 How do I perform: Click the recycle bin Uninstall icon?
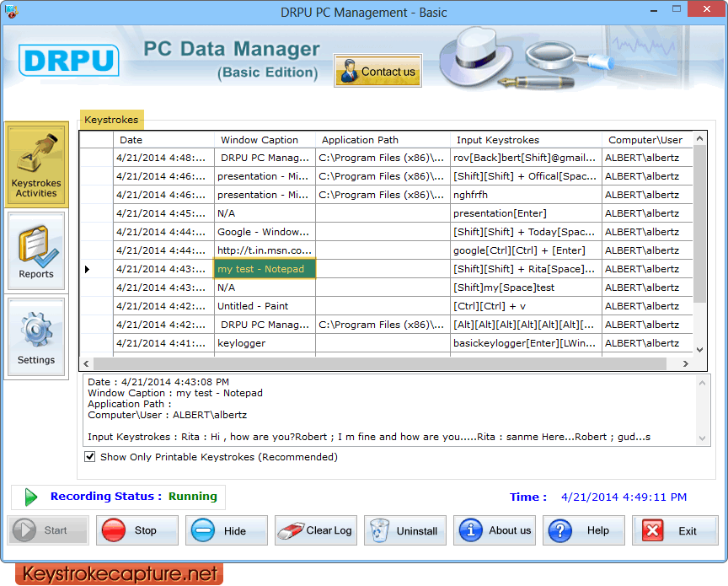(x=379, y=530)
